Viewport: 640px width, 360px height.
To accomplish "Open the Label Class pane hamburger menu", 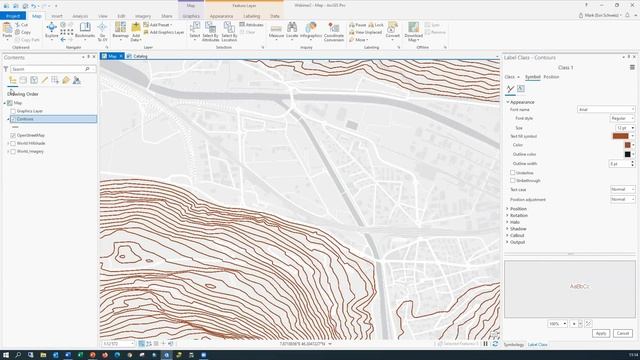I will [x=632, y=67].
